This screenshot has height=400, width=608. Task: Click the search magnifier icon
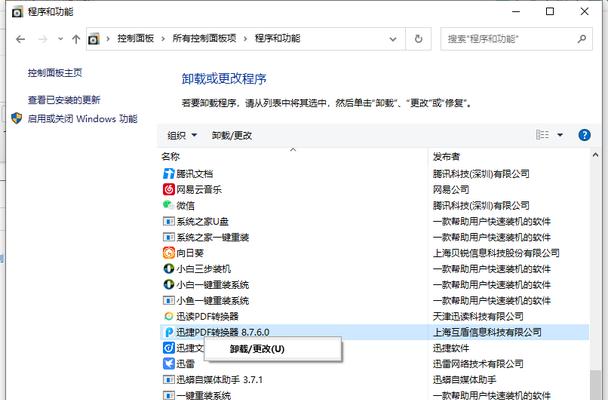(x=582, y=39)
